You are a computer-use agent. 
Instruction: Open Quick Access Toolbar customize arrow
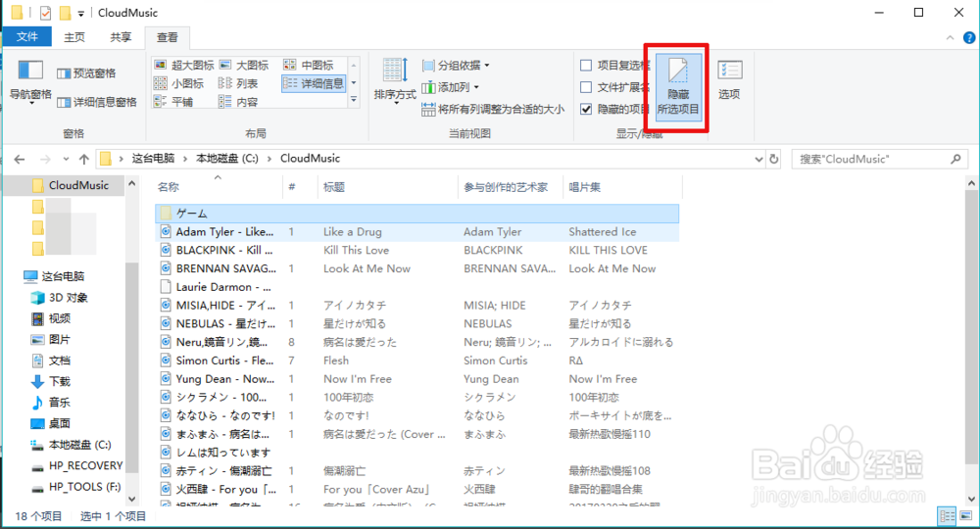(81, 13)
